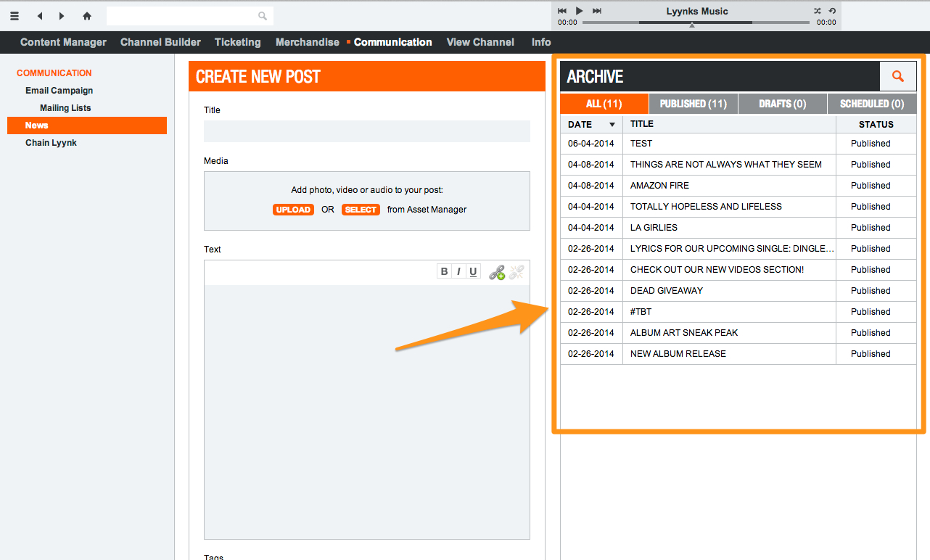Select Email Campaign in the sidebar
The height and width of the screenshot is (560, 930).
(59, 91)
